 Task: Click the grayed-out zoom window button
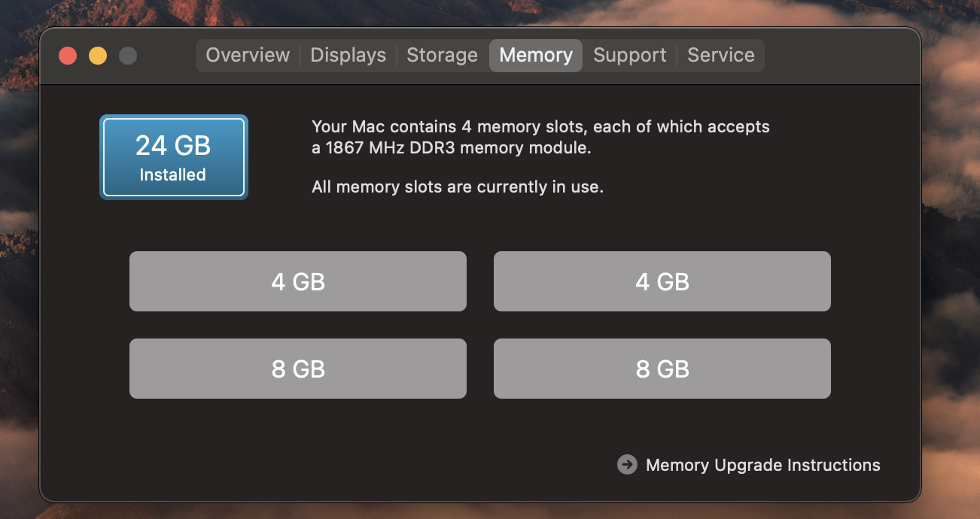coord(128,56)
